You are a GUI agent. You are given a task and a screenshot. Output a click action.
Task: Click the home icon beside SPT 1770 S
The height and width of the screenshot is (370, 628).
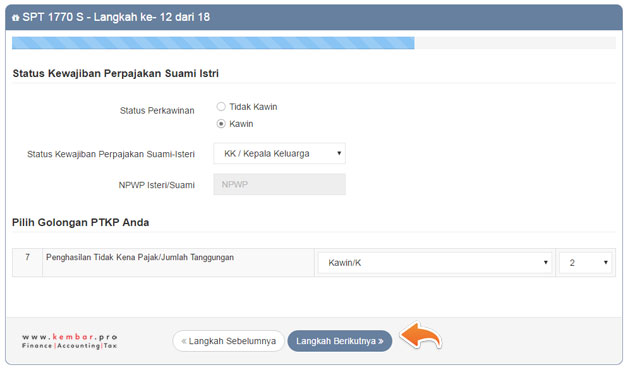[x=16, y=17]
